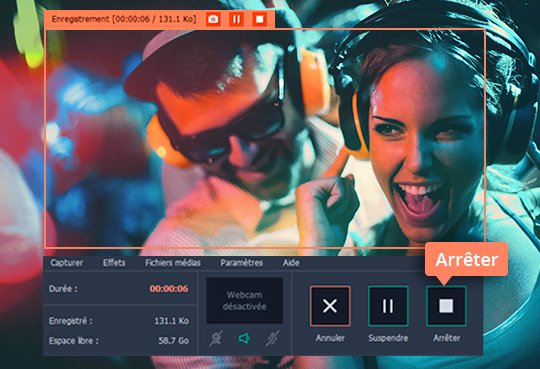Click the orange Arrêter tooltip
540x369 pixels.
pyautogui.click(x=467, y=260)
